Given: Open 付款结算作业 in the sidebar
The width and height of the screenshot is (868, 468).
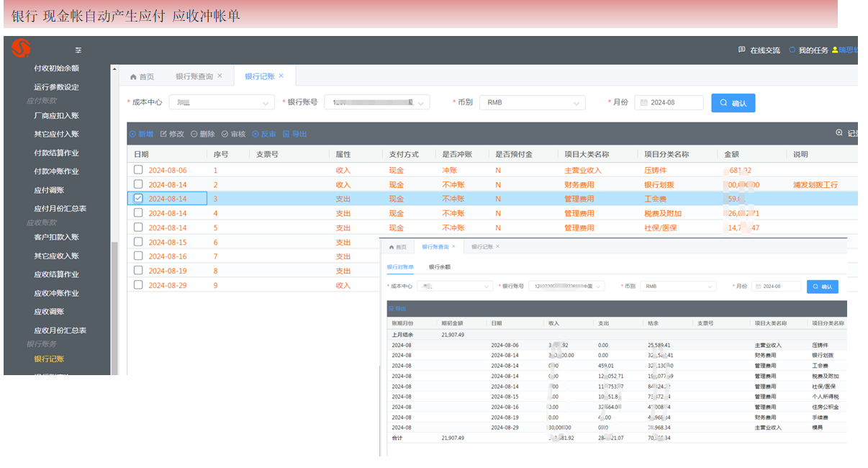Looking at the screenshot, I should 56,153.
